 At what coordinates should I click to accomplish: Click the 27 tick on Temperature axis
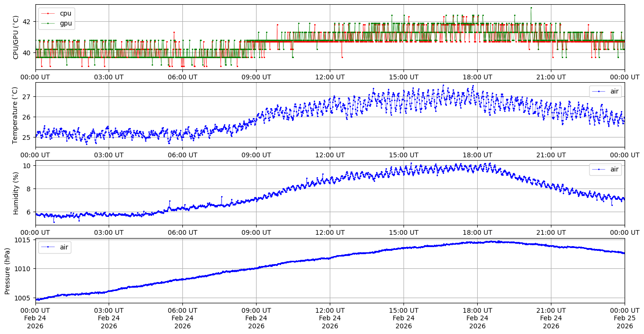(26, 97)
